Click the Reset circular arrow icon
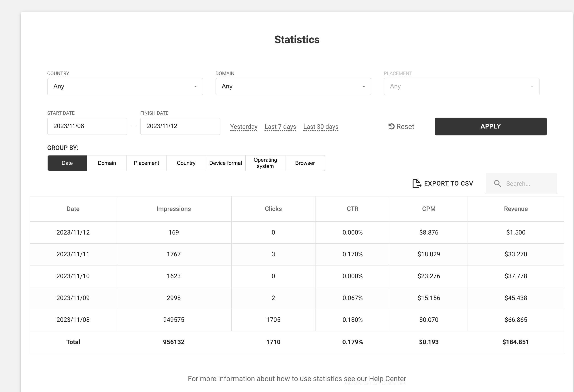Image resolution: width=574 pixels, height=392 pixels. (391, 127)
